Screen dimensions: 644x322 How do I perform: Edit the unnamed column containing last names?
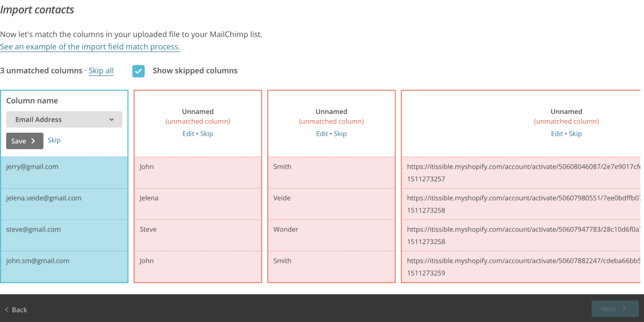322,134
